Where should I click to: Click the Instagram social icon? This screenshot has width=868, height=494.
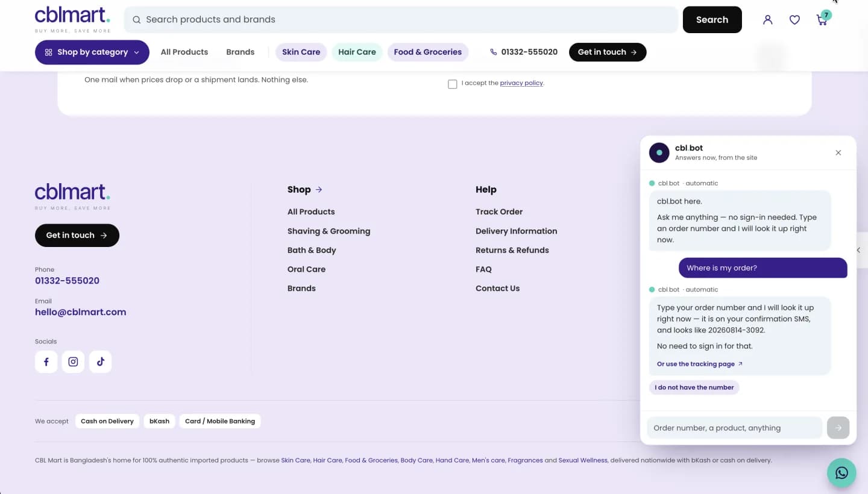(x=73, y=362)
